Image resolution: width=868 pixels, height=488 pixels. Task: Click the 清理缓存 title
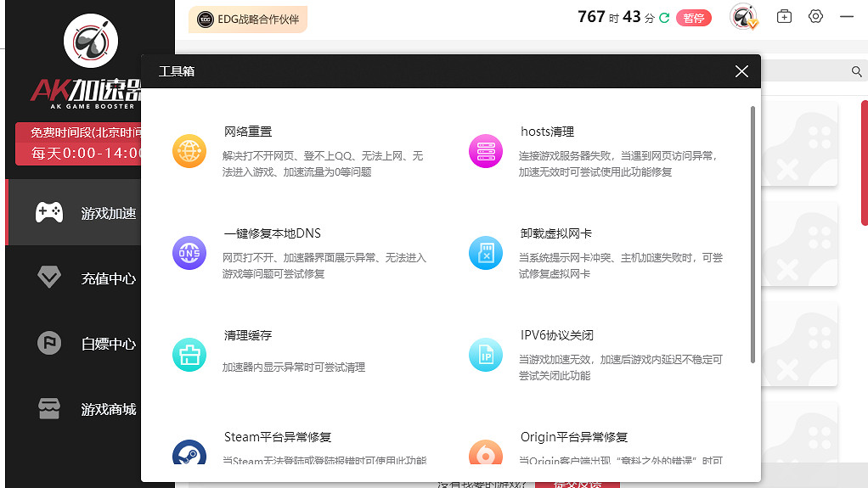pyautogui.click(x=248, y=335)
